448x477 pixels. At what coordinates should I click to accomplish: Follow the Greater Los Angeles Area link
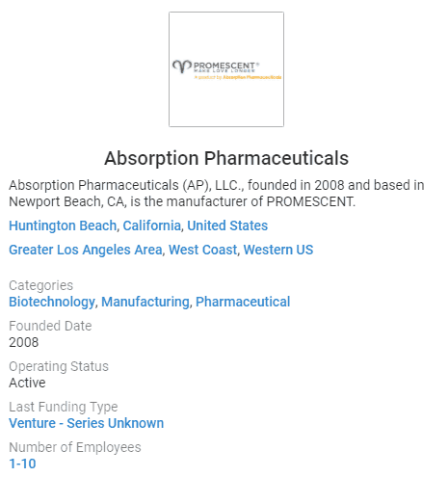coord(86,250)
